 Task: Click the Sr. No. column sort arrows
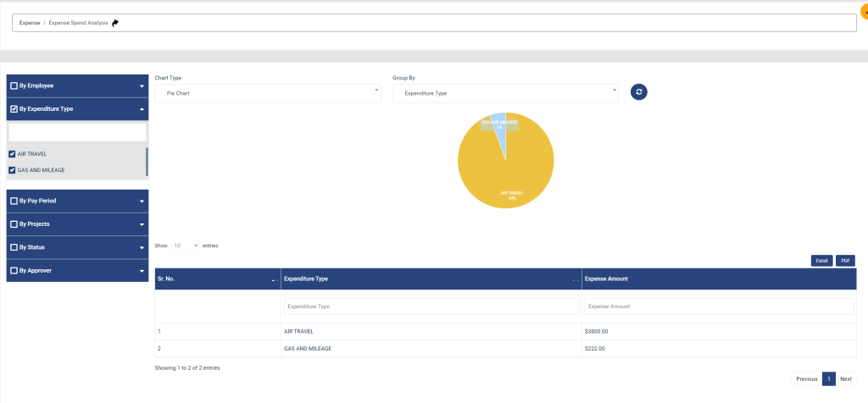[x=275, y=280]
